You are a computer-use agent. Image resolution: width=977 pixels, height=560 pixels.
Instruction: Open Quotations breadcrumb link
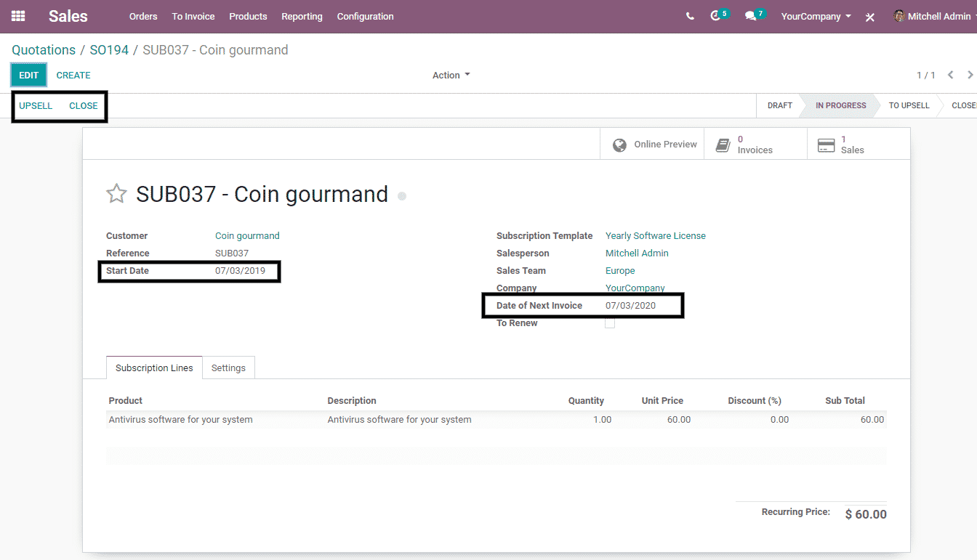pyautogui.click(x=44, y=50)
